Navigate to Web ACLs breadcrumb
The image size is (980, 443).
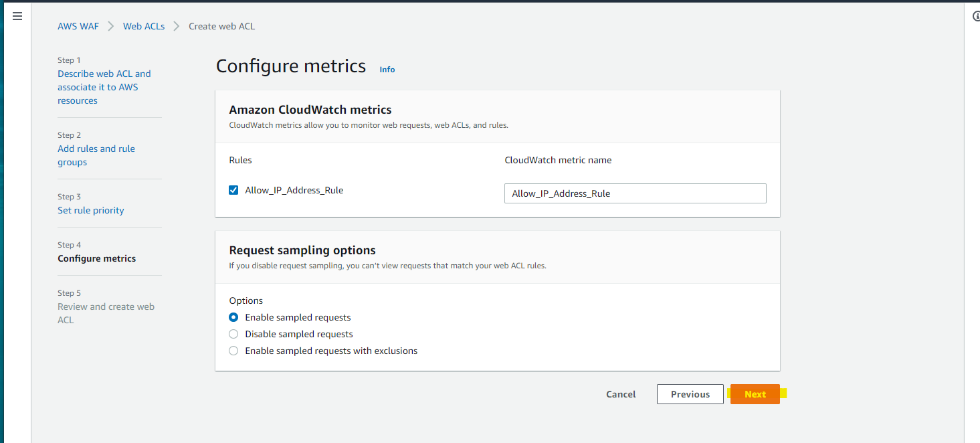coord(144,26)
